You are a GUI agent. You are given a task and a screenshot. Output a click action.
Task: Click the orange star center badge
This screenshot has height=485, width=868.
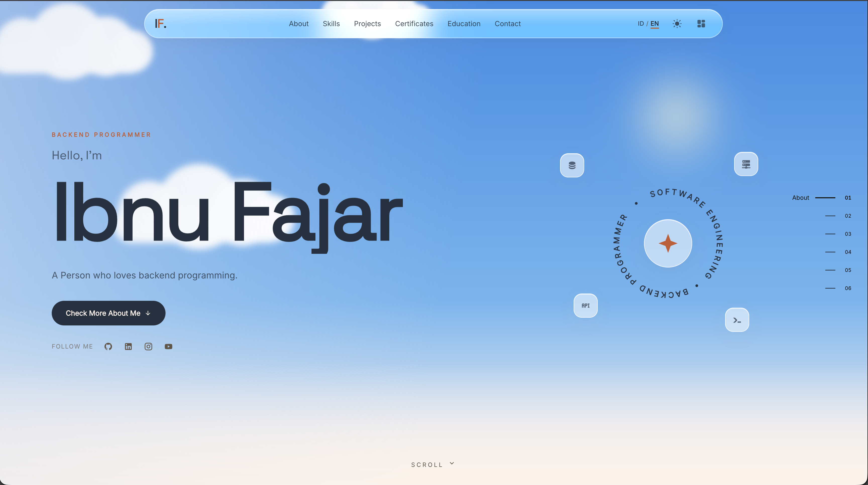coord(668,243)
